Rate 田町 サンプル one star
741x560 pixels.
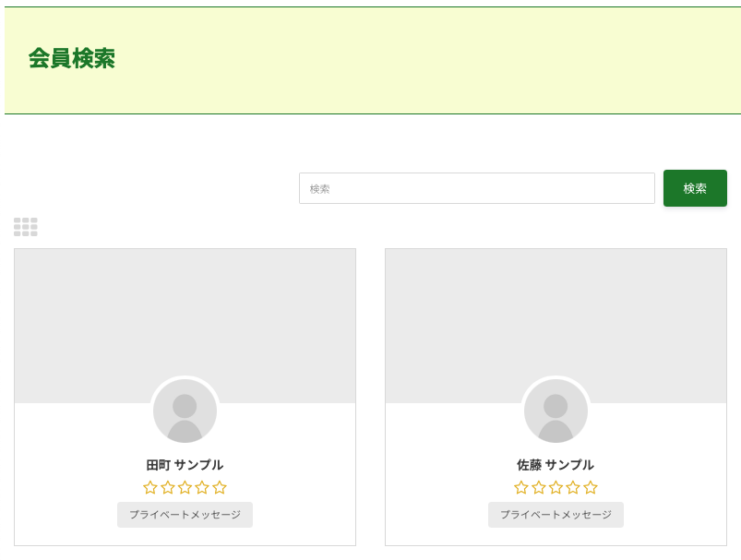[x=150, y=487]
